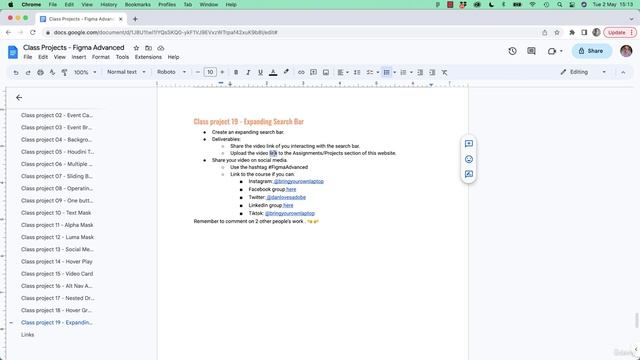Toggle the numbered list button
Viewport: 640px width, 360px height.
[403, 72]
